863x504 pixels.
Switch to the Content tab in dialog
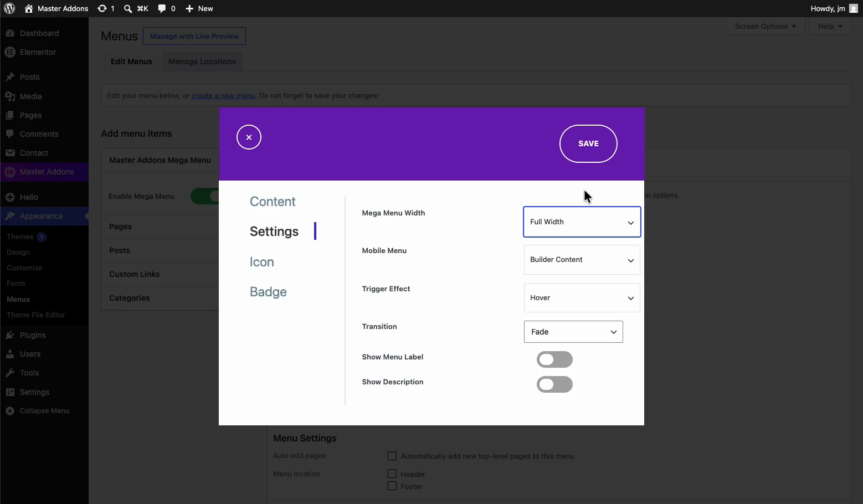tap(273, 202)
